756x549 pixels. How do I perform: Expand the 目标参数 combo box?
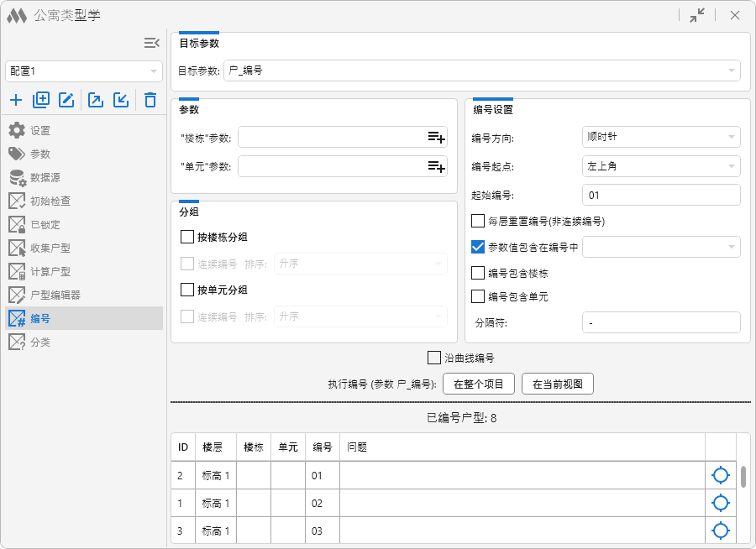[x=481, y=71]
